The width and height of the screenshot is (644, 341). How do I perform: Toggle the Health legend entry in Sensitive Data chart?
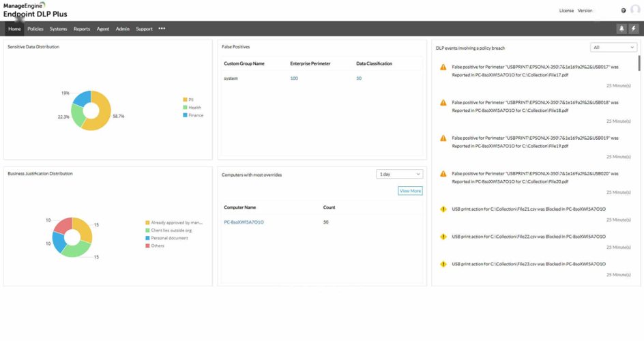pos(194,108)
